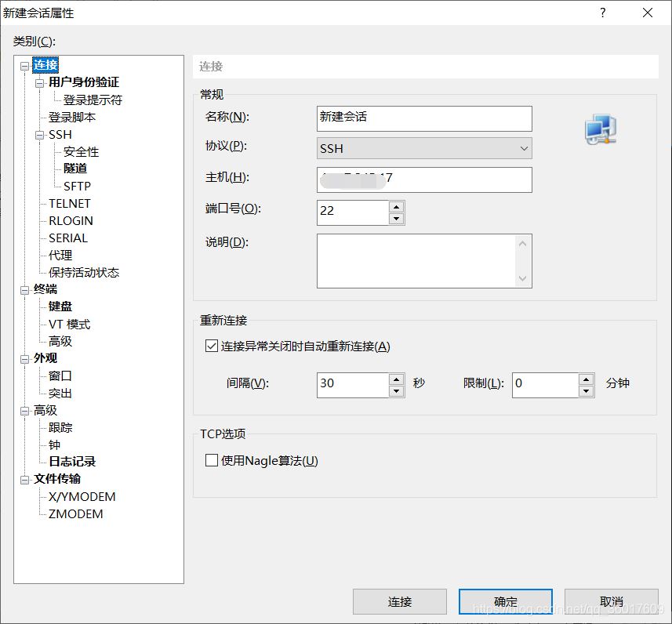The height and width of the screenshot is (624, 672).
Task: Click the 说明 scrollbar up arrow
Action: pyautogui.click(x=522, y=244)
